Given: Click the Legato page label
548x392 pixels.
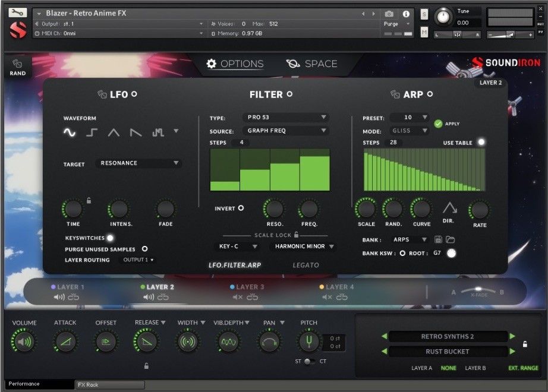Looking at the screenshot, I should pos(306,265).
